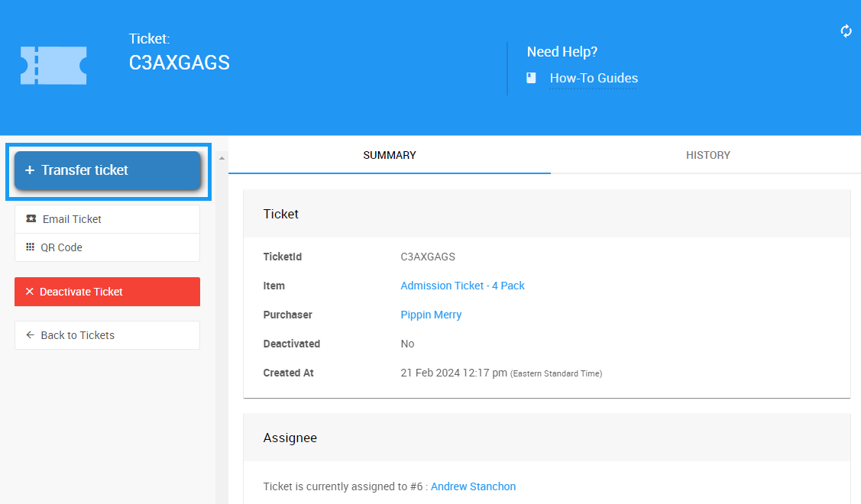Click the back arrow beside Back to Tickets
Viewport: 861px width, 504px height.
point(31,335)
